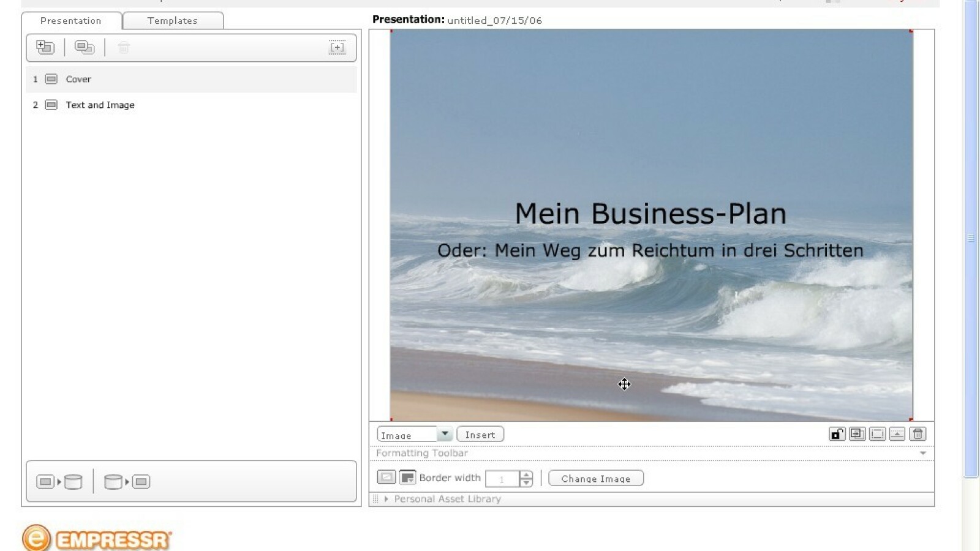The image size is (980, 551).
Task: Increase the Border width stepper value
Action: (526, 474)
